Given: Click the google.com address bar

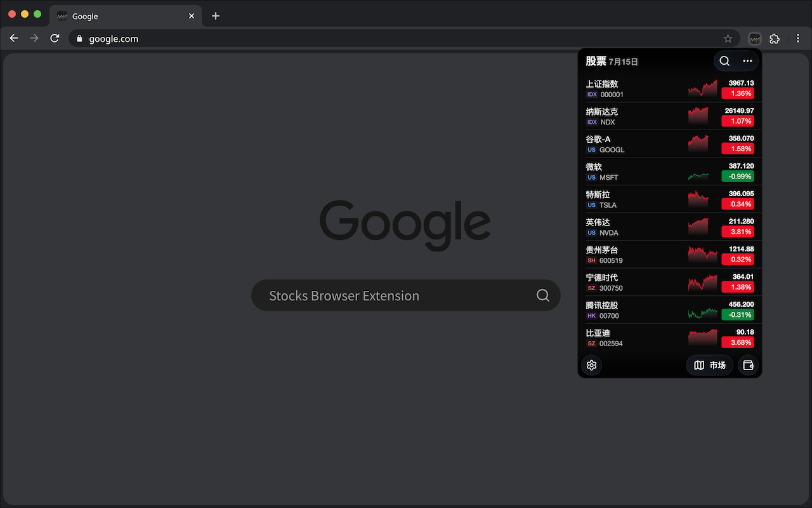Looking at the screenshot, I should (403, 39).
